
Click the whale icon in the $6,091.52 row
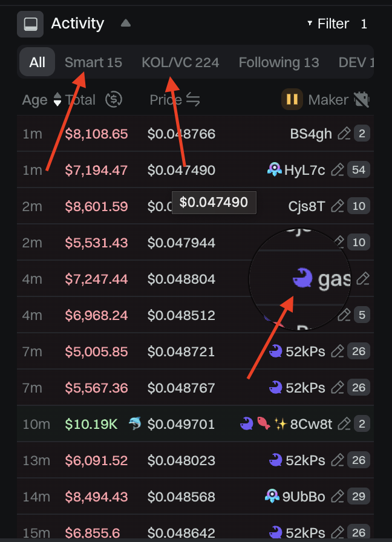coord(275,460)
